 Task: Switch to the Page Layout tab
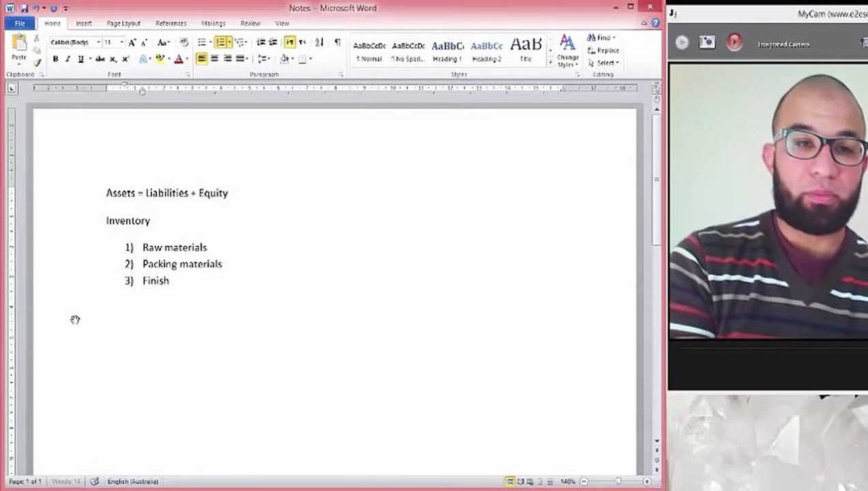[x=124, y=23]
